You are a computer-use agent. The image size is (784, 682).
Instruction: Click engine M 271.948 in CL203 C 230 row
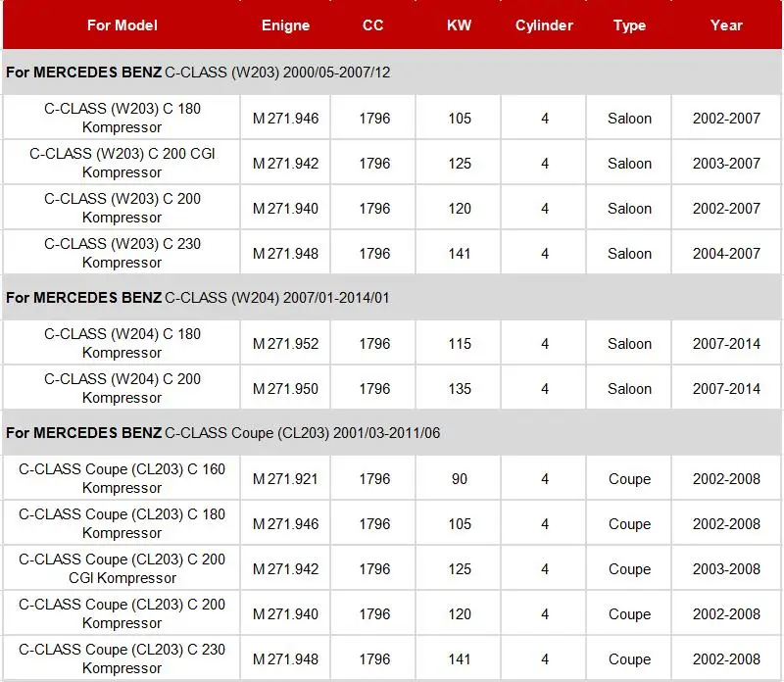[x=285, y=659]
